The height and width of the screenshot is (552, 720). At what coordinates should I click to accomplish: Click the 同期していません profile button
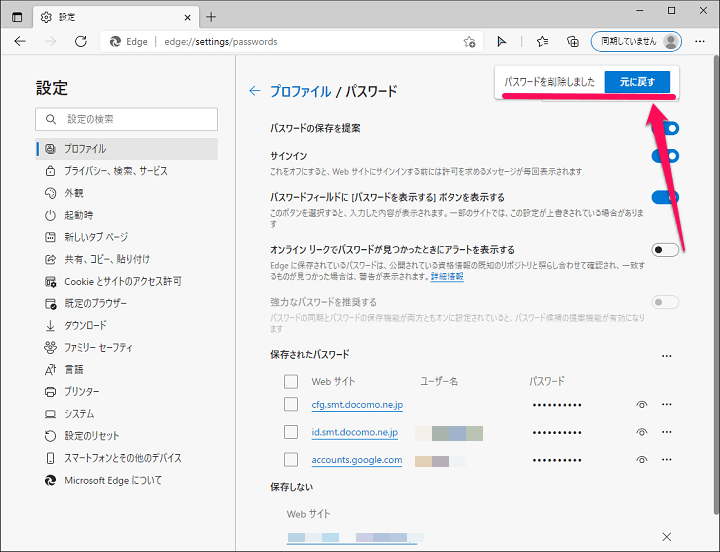(636, 42)
